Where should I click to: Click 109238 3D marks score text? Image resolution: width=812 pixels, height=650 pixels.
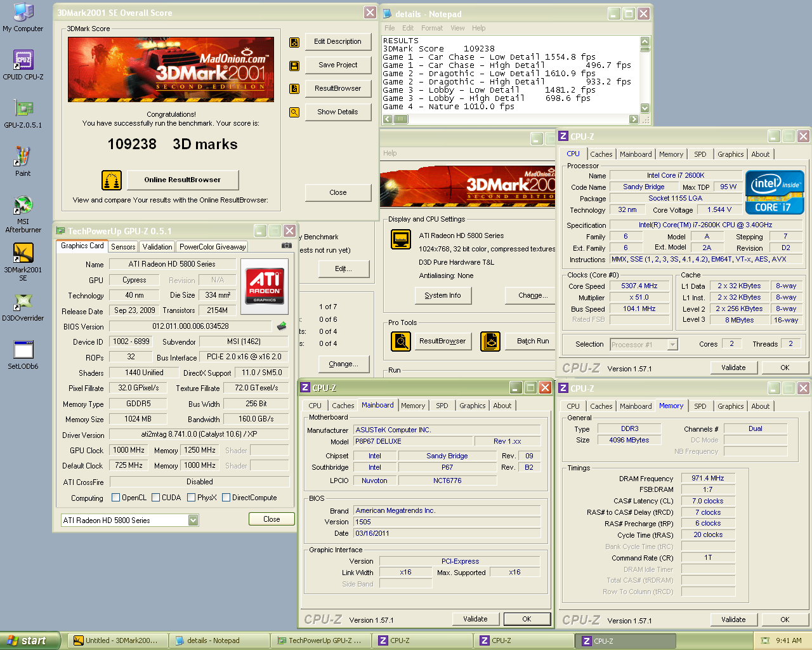(173, 145)
